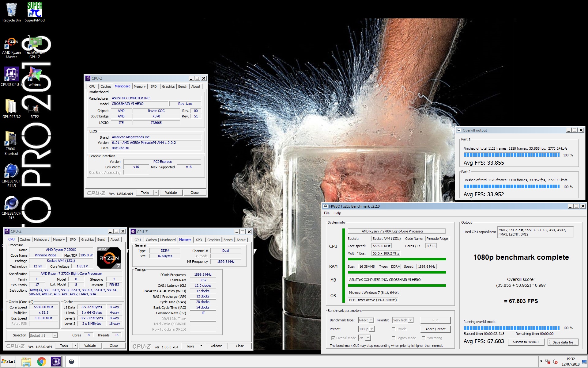Viewport: 588px width, 368px height.
Task: Switch to Graphics tab in Memory CPU-Z window
Action: (x=213, y=240)
